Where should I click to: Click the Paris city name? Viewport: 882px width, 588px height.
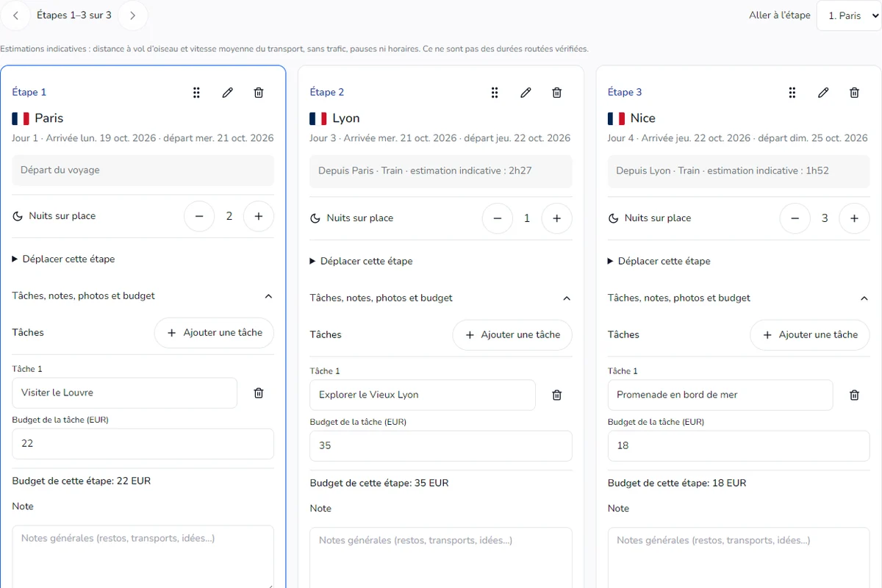[49, 118]
